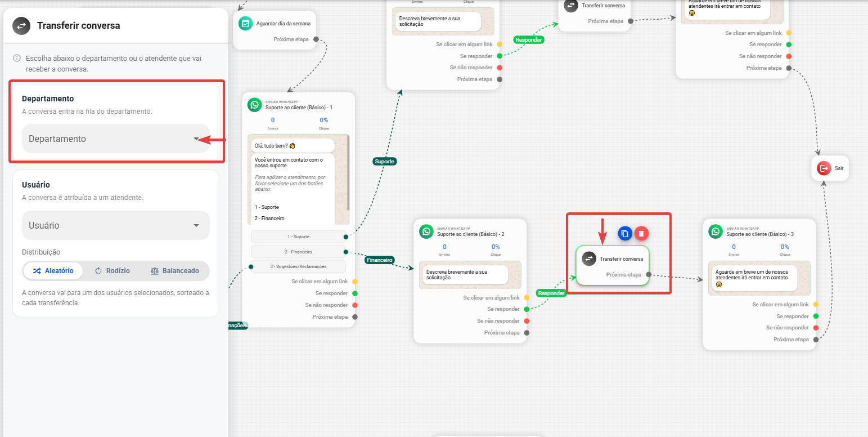Click Próxima etapa port on selected Transferir conversa node

click(x=649, y=275)
